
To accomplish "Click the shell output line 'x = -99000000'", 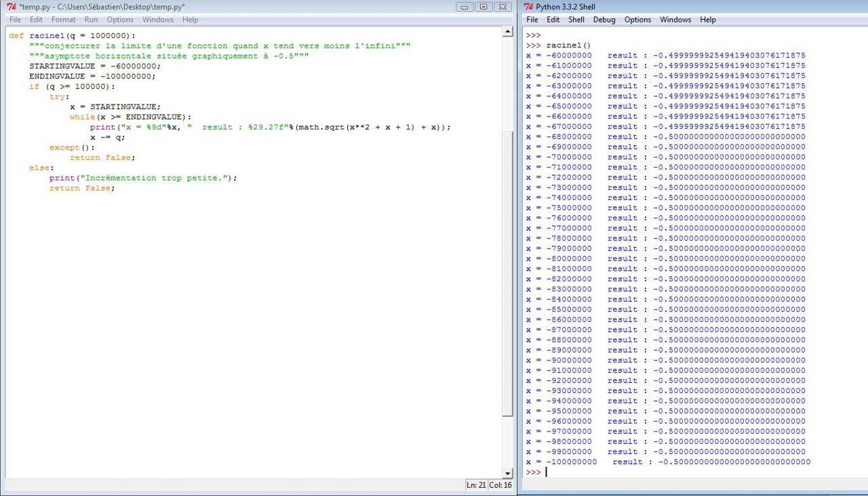I will [665, 452].
